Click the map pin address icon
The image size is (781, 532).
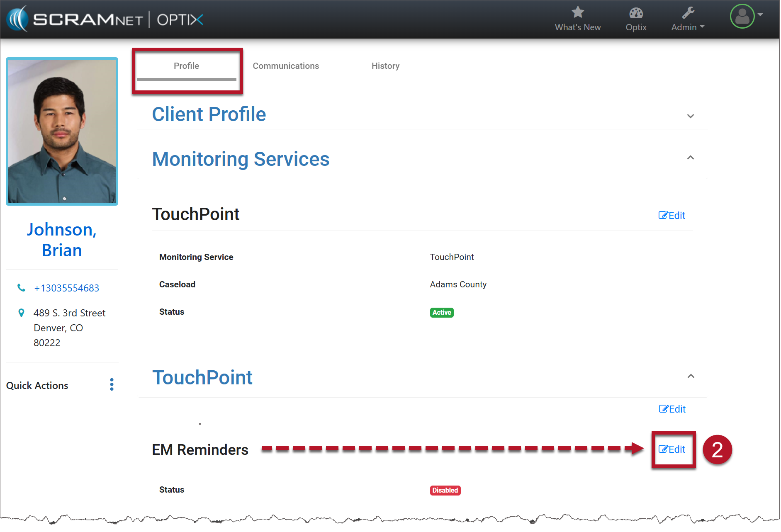pyautogui.click(x=21, y=313)
